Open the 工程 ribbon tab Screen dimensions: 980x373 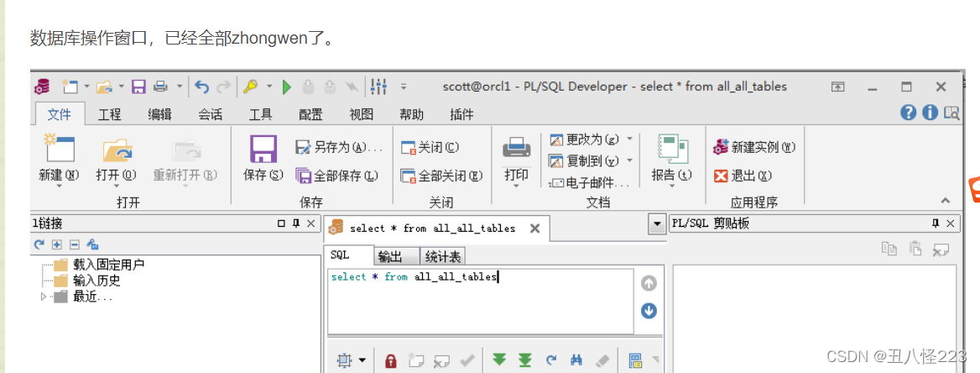pos(110,114)
